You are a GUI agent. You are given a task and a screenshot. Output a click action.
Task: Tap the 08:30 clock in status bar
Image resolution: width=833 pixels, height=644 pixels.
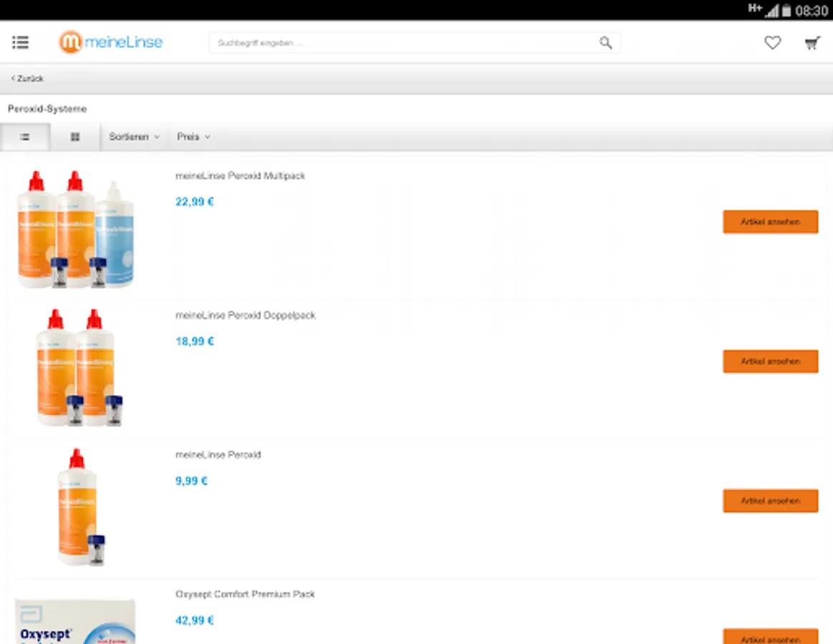[x=812, y=11]
